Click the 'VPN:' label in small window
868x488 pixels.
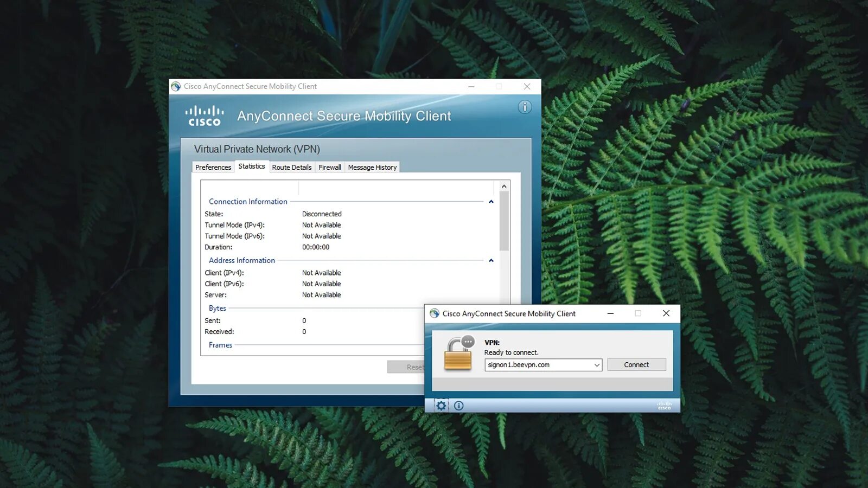click(x=492, y=343)
